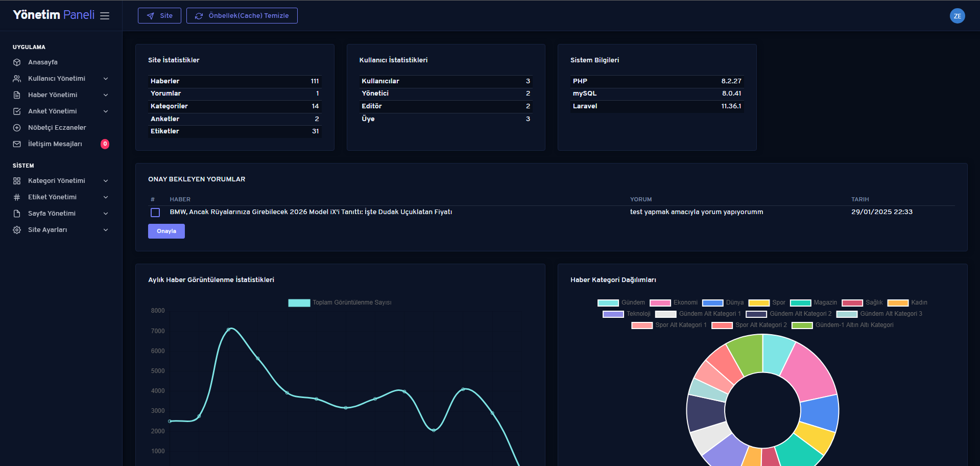Click the Site Ayarları gear icon
The image size is (980, 466).
tap(17, 230)
